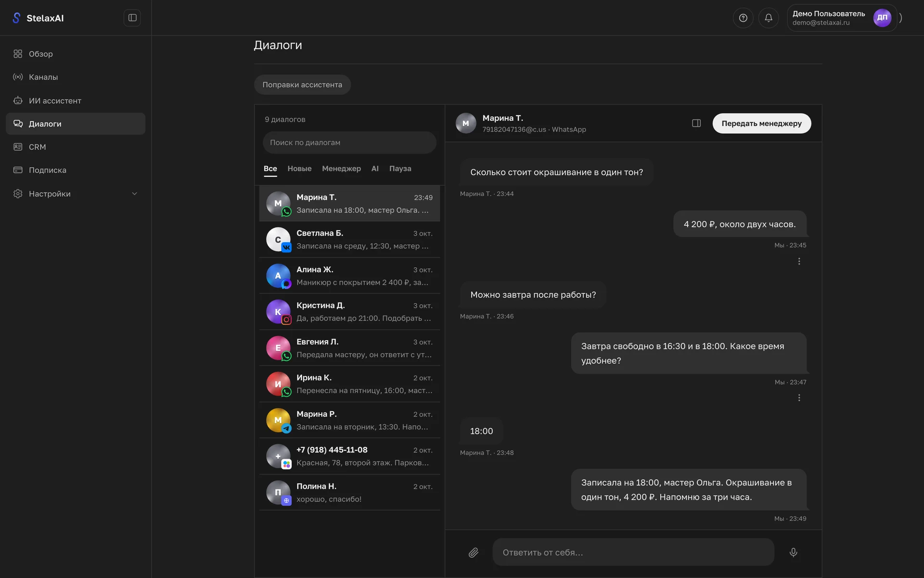The image size is (924, 578).
Task: Click the Ответить от себя message field
Action: (x=633, y=552)
